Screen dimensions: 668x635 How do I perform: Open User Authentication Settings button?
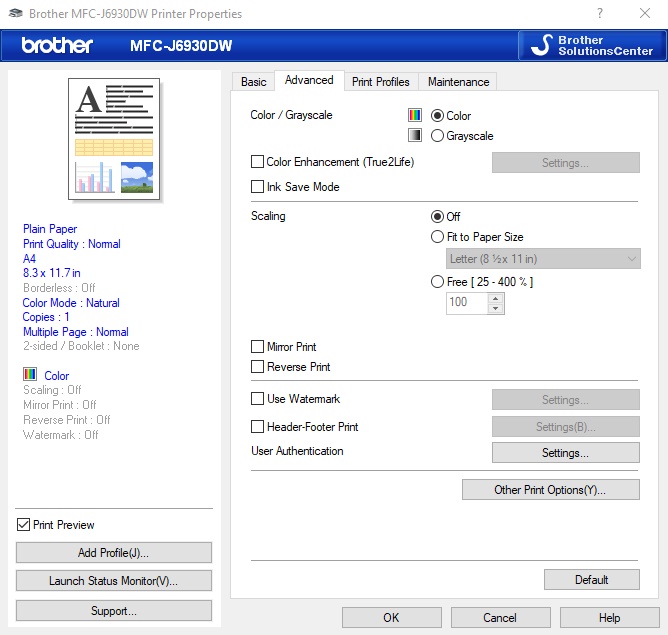[565, 452]
